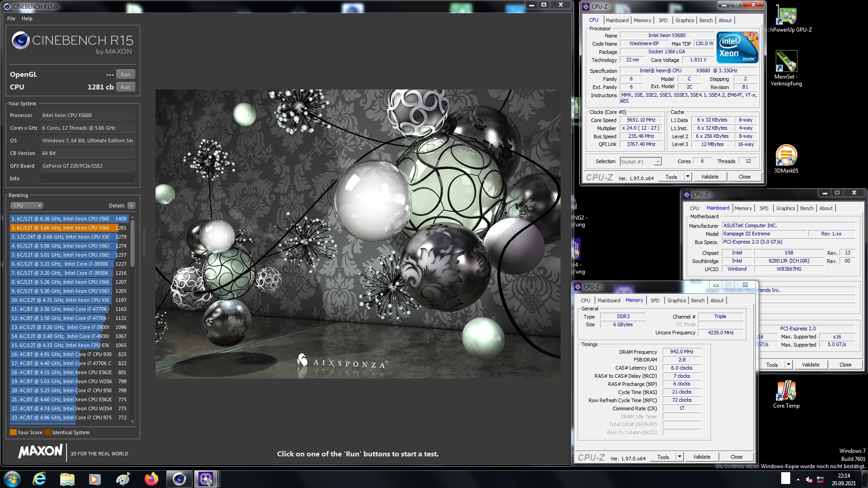This screenshot has width=868, height=488.
Task: Open the Paint taskbar icon
Action: tap(123, 479)
